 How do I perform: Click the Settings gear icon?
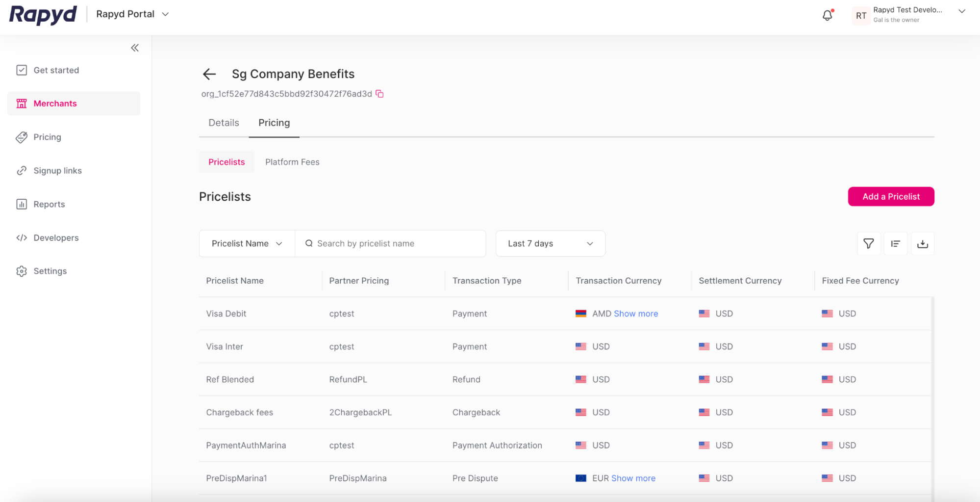pyautogui.click(x=22, y=271)
